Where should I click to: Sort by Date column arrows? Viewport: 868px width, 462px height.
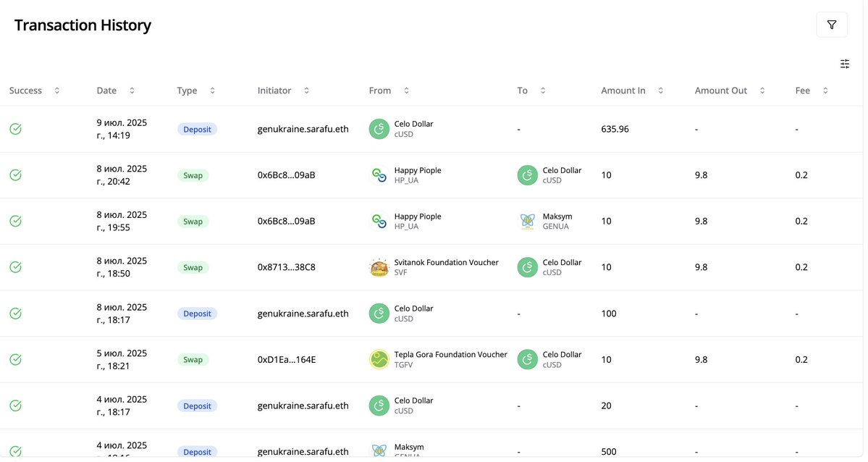point(132,91)
